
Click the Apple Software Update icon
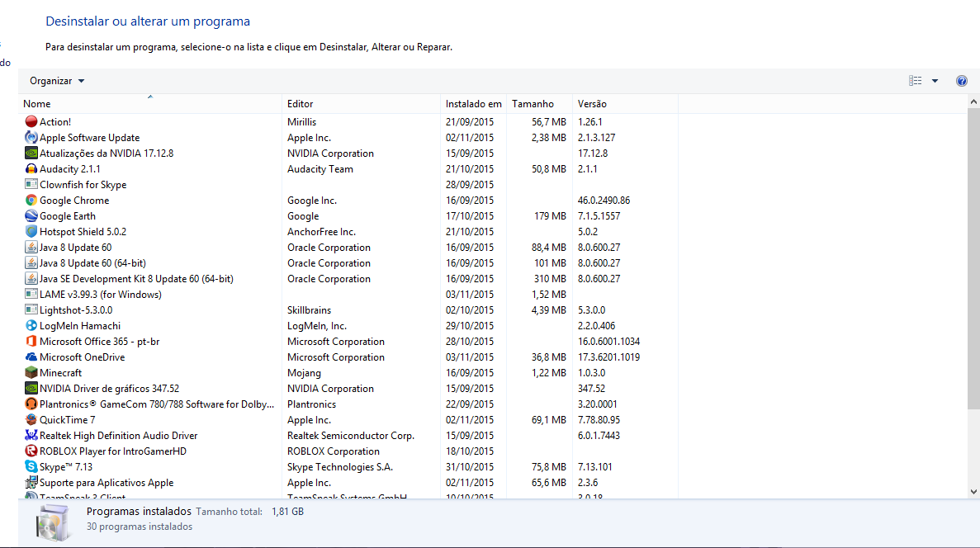coord(31,138)
